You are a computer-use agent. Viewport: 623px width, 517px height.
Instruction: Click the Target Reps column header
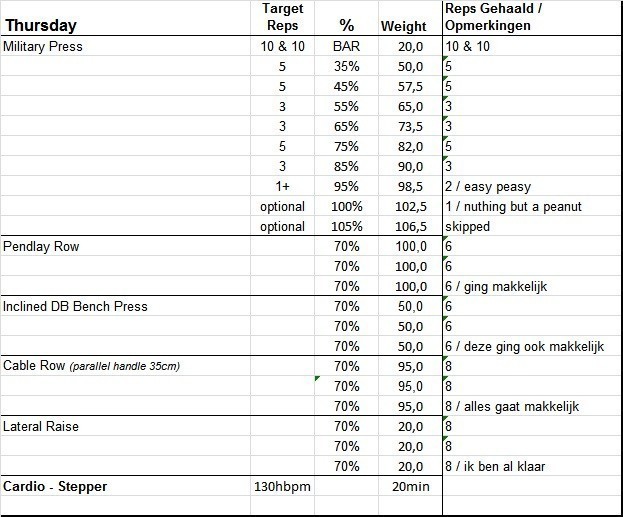click(x=282, y=17)
